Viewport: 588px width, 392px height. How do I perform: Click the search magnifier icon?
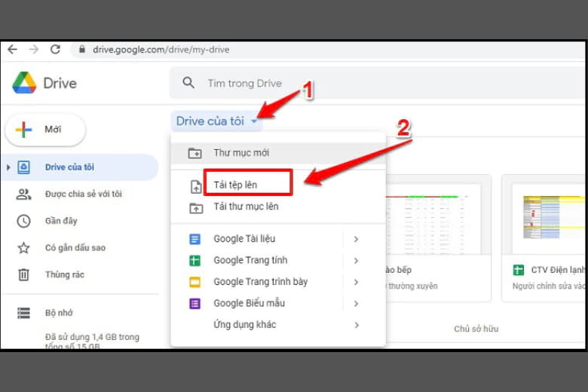coord(189,83)
